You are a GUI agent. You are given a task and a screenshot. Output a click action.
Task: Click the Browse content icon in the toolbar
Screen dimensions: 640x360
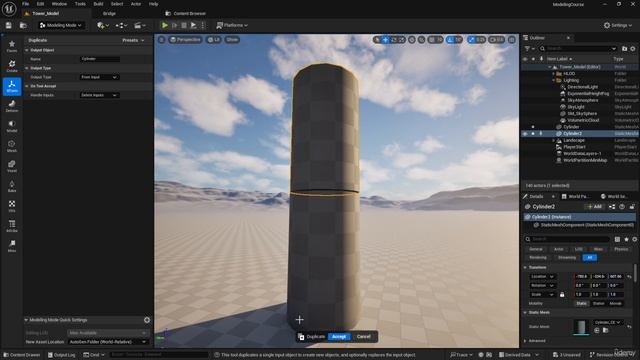[23, 25]
